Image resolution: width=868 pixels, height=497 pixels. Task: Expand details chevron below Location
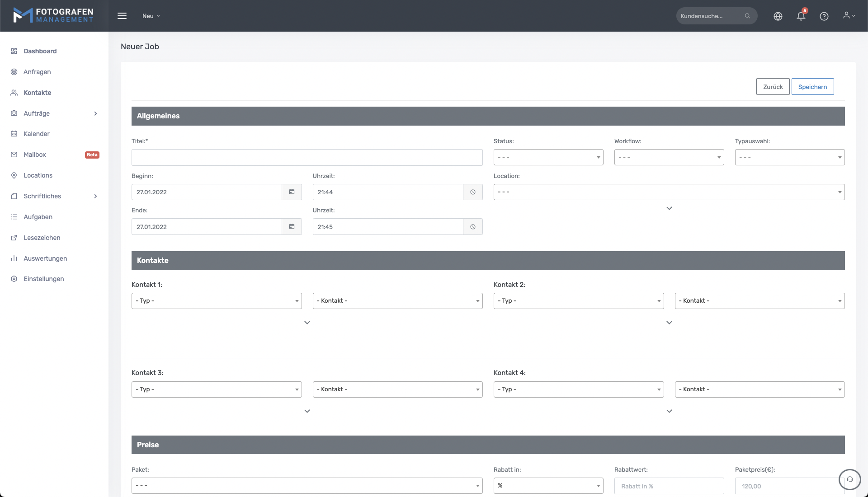[x=669, y=208]
